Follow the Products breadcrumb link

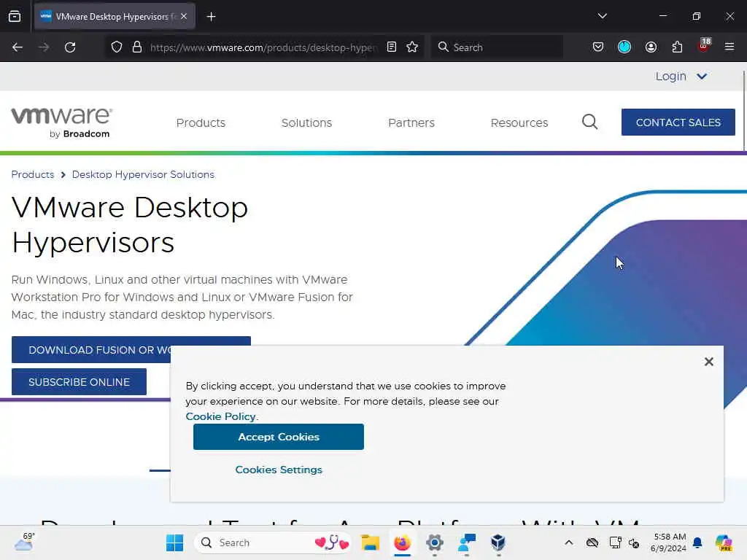(32, 174)
